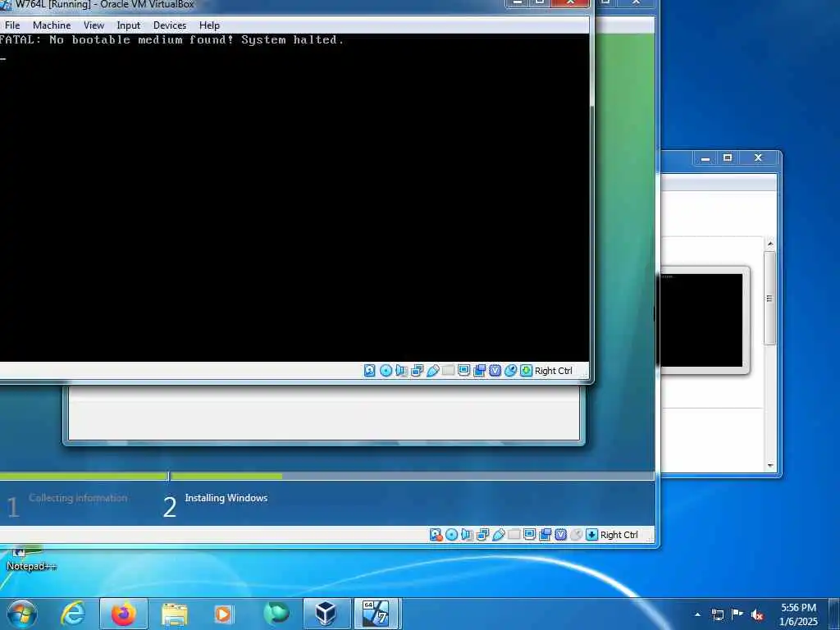Select the Notepad++ desktop shortcut

click(30, 559)
